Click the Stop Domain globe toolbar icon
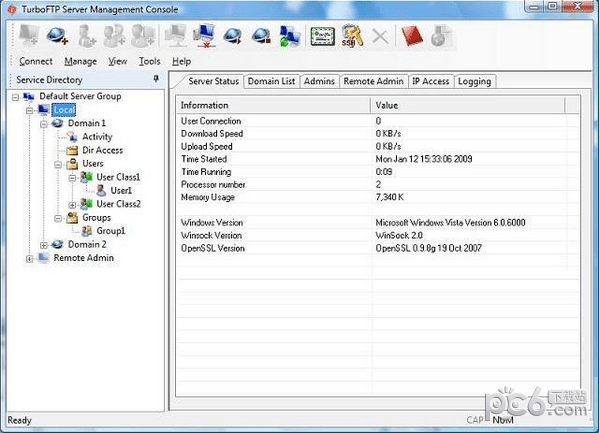The image size is (600, 433). (261, 36)
